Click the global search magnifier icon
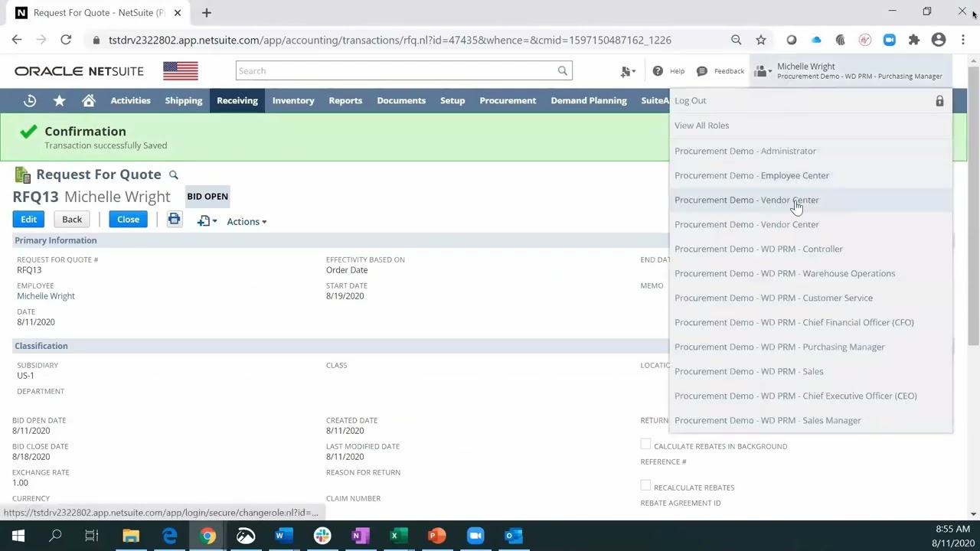Viewport: 980px width, 551px height. click(563, 70)
